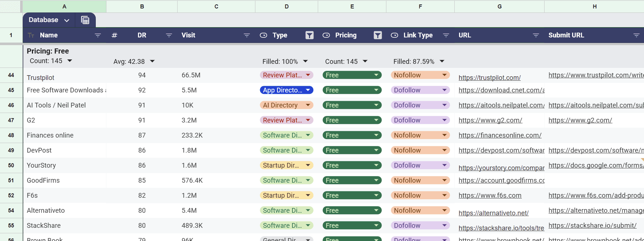Open Review Platform chip for G2 row

(287, 120)
